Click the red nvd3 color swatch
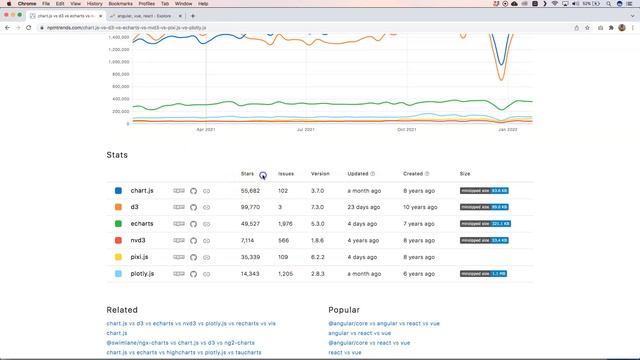The height and width of the screenshot is (360, 640). [118, 240]
